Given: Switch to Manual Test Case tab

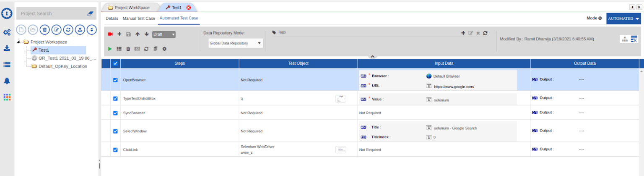Looking at the screenshot, I should 139,18.
